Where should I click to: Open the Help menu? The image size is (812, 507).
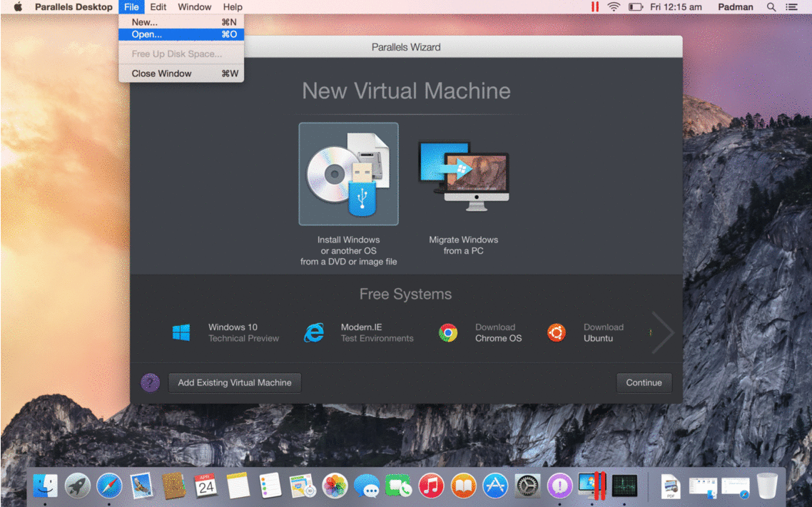click(x=233, y=6)
